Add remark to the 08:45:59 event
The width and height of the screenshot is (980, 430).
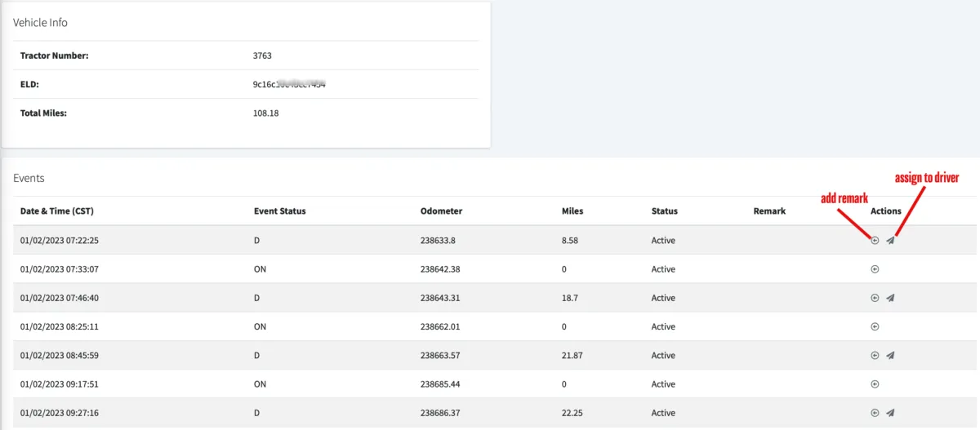pos(875,355)
